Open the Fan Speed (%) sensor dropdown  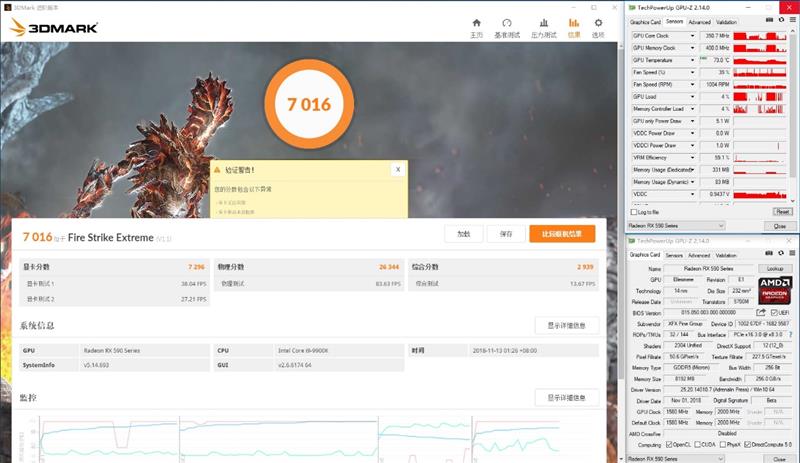point(692,72)
